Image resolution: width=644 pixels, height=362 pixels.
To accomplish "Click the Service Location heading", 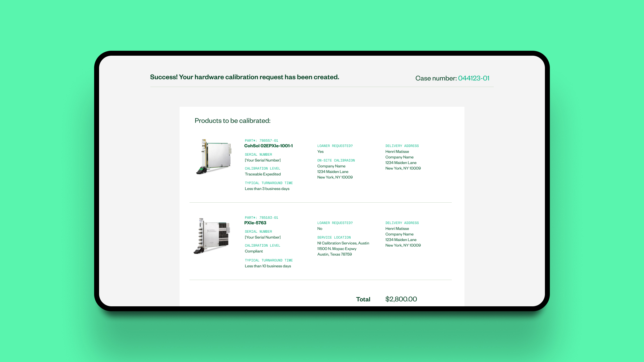I will click(334, 237).
